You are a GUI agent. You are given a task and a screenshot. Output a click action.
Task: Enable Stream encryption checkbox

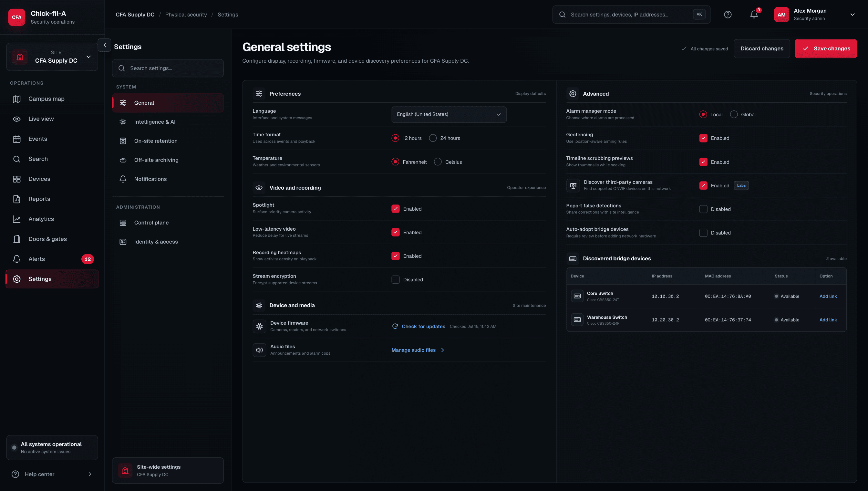click(395, 279)
